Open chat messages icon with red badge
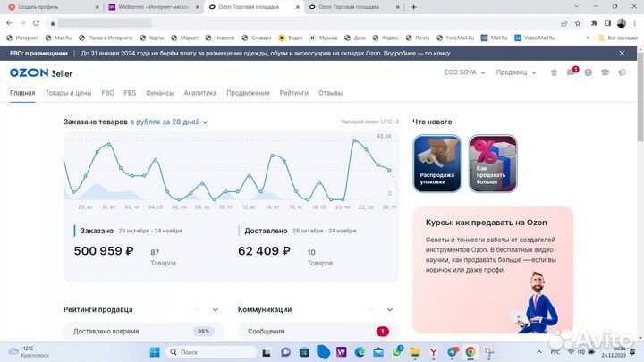 click(x=572, y=72)
